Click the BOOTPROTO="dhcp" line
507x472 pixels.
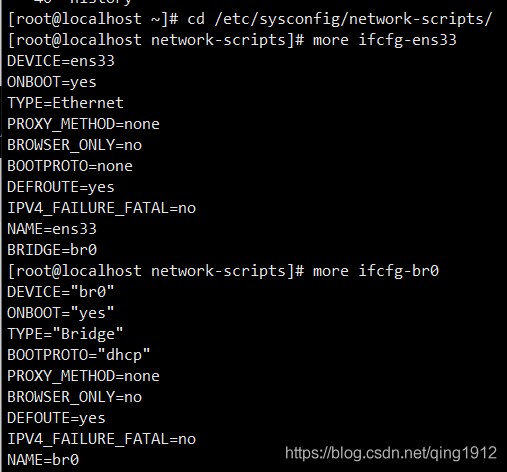pos(79,355)
